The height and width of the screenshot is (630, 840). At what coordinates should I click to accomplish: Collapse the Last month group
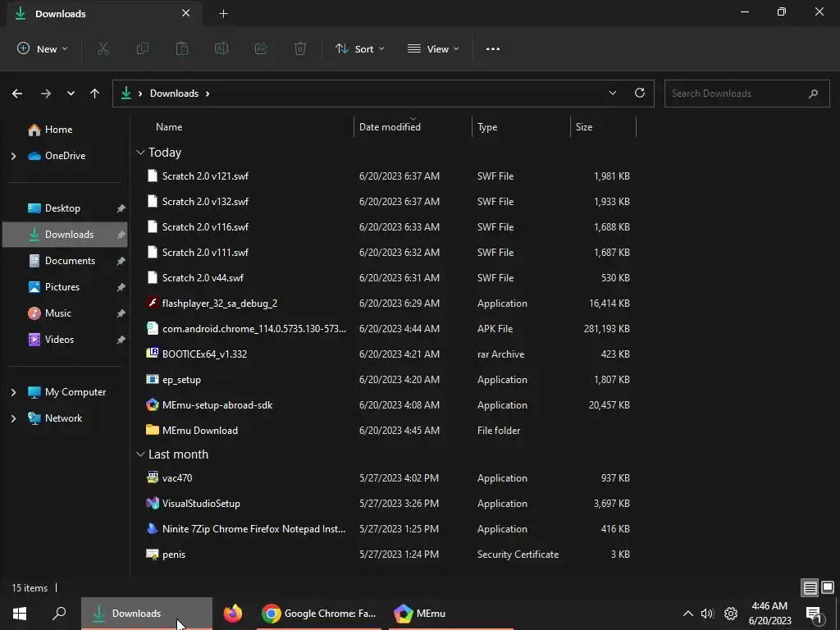(x=140, y=454)
